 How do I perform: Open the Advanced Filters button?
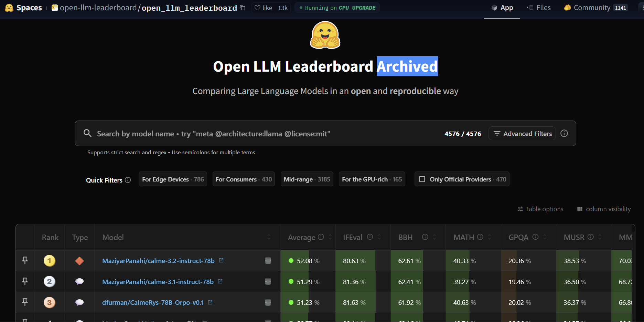coord(522,133)
